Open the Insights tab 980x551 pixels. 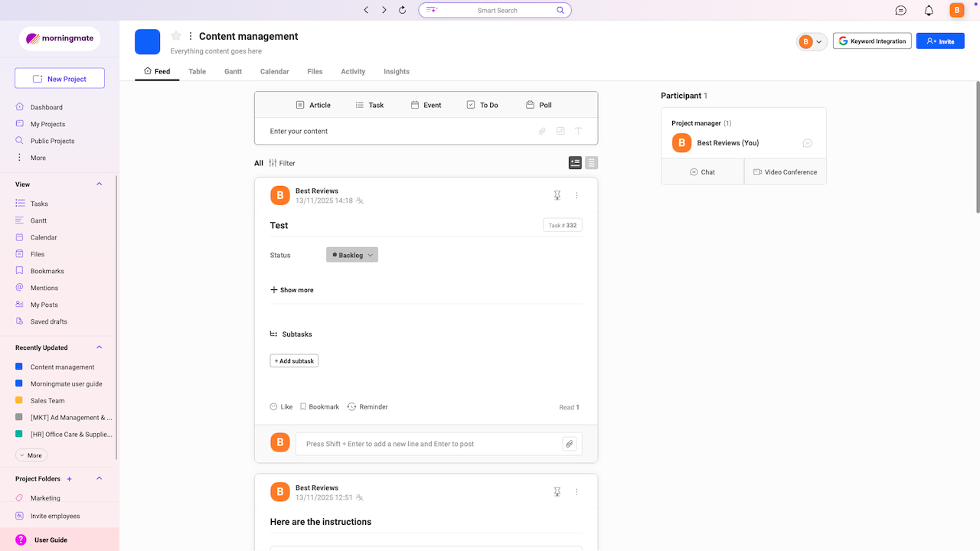tap(397, 71)
